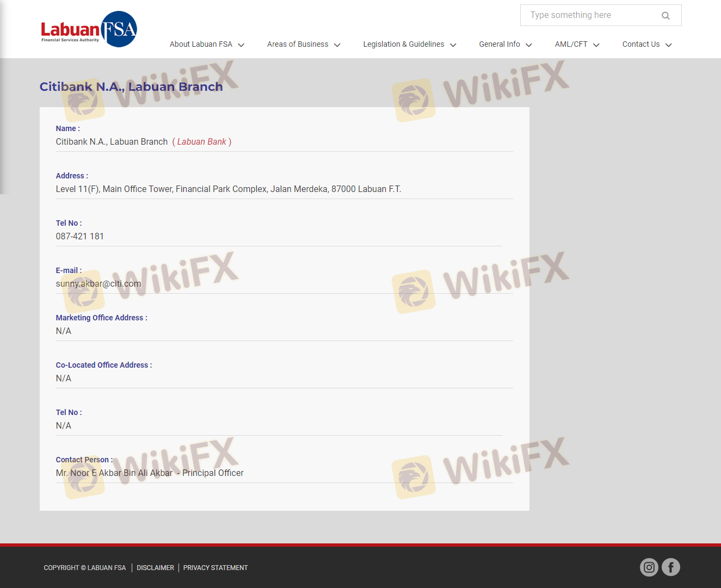721x588 pixels.
Task: Open the About Labuan FSA menu
Action: coord(201,44)
